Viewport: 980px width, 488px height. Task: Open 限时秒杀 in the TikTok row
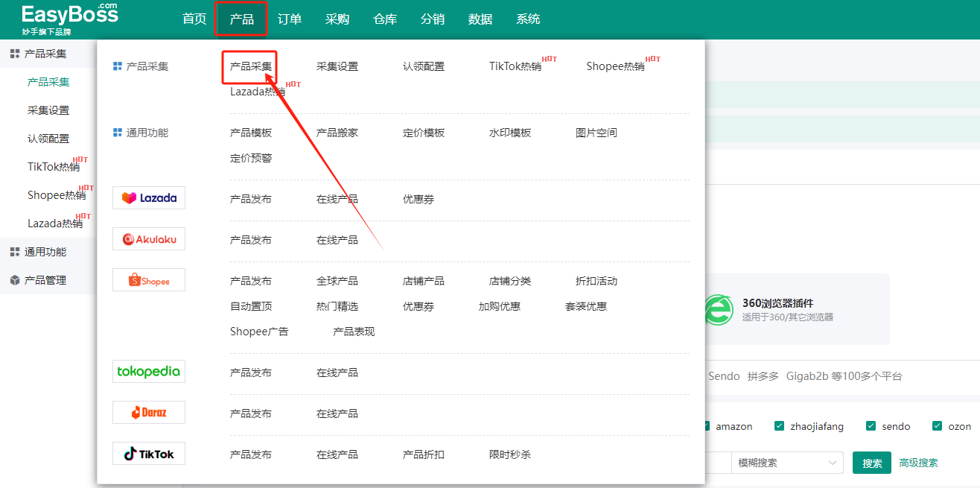coord(510,454)
